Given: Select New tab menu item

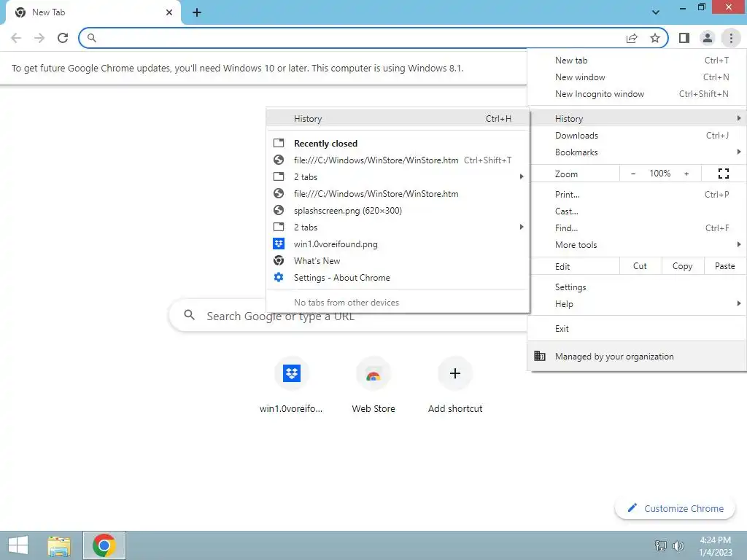Looking at the screenshot, I should tap(637, 61).
